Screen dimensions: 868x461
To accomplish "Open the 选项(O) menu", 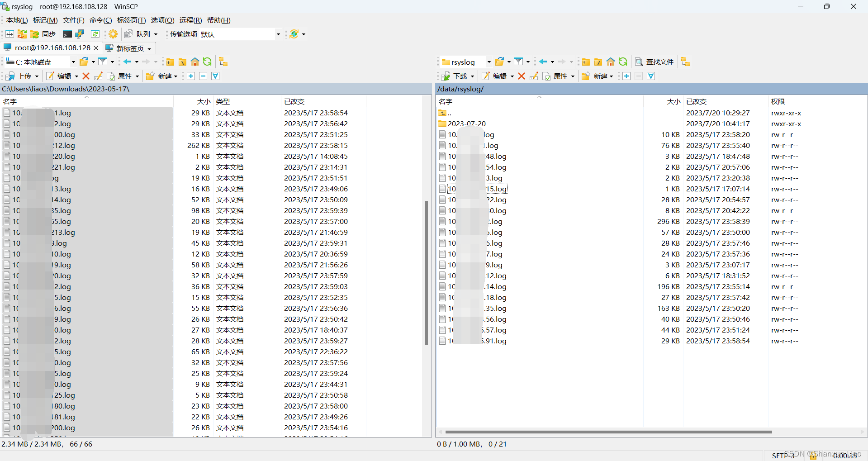I will tap(162, 20).
